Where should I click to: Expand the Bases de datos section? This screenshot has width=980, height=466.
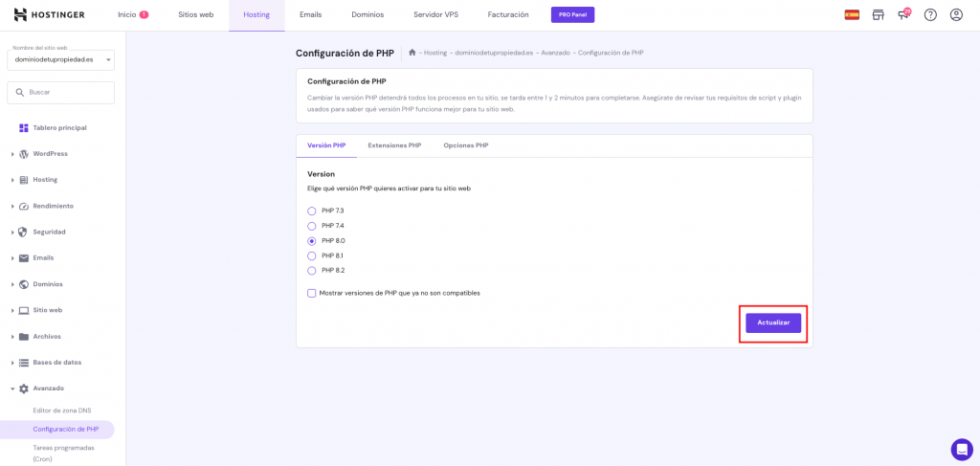click(x=56, y=363)
